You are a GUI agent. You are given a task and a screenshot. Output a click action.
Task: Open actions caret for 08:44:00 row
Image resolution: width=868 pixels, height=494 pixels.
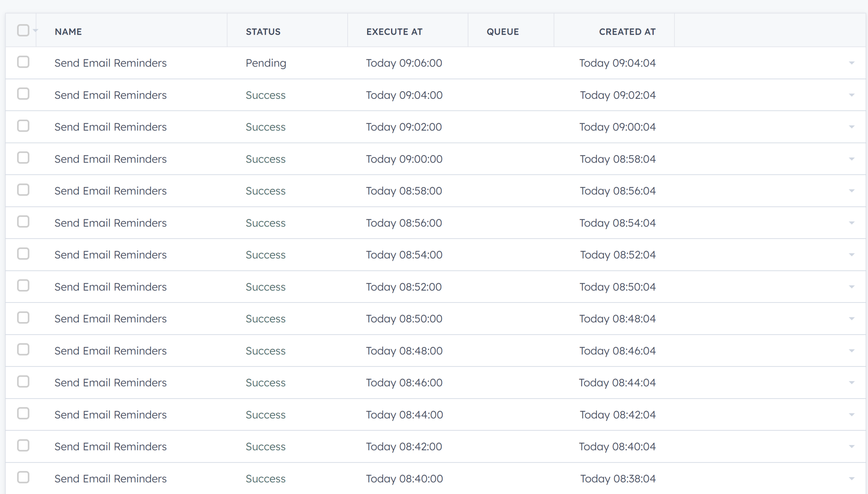click(852, 415)
